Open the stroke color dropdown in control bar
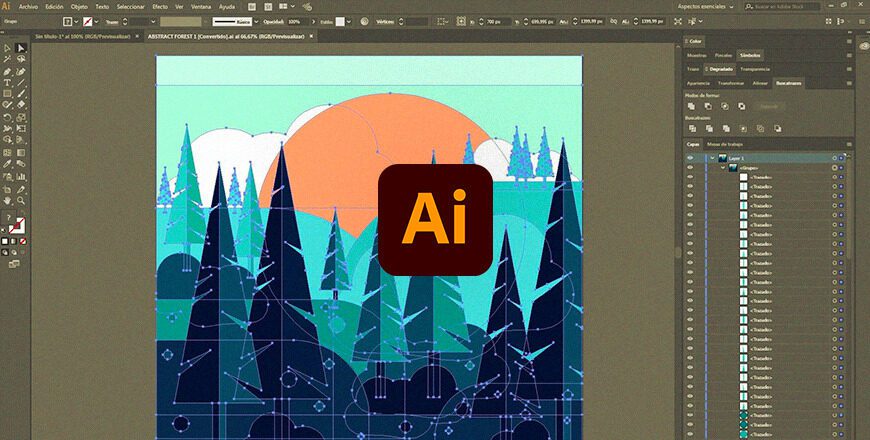Screen dimensions: 870x440 (x=97, y=21)
